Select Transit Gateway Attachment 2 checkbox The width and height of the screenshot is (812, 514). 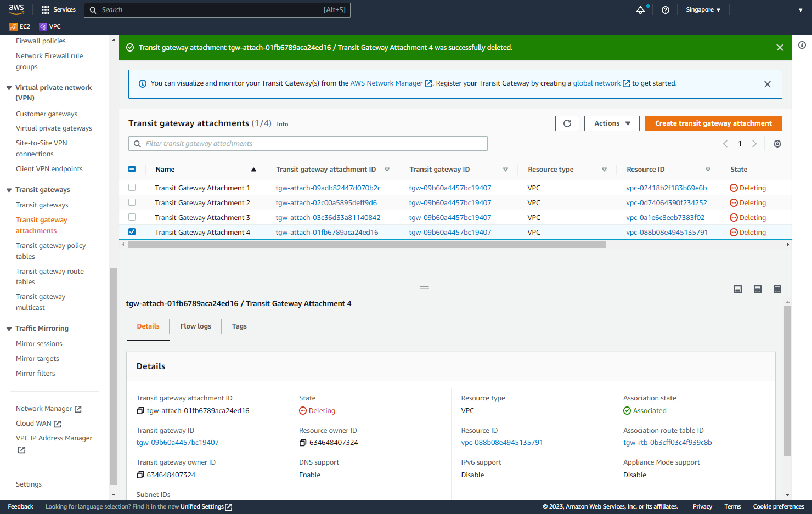[132, 202]
